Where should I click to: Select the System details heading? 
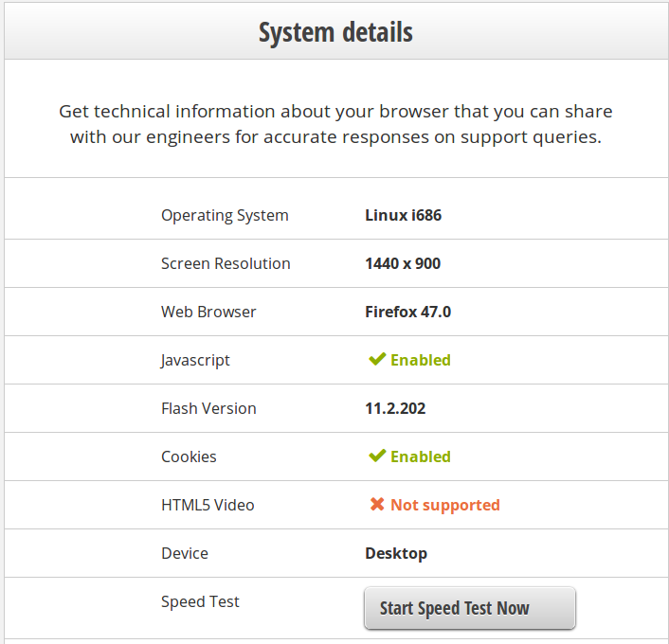(x=335, y=32)
